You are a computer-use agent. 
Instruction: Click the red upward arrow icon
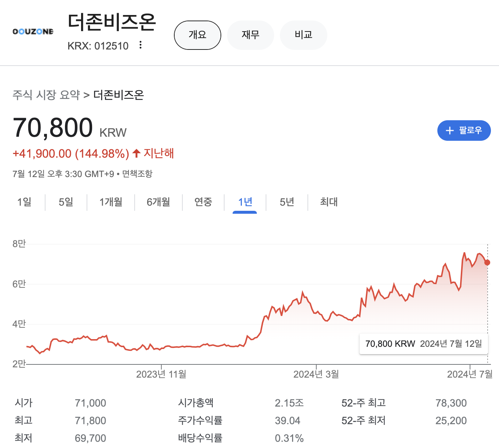click(x=136, y=153)
